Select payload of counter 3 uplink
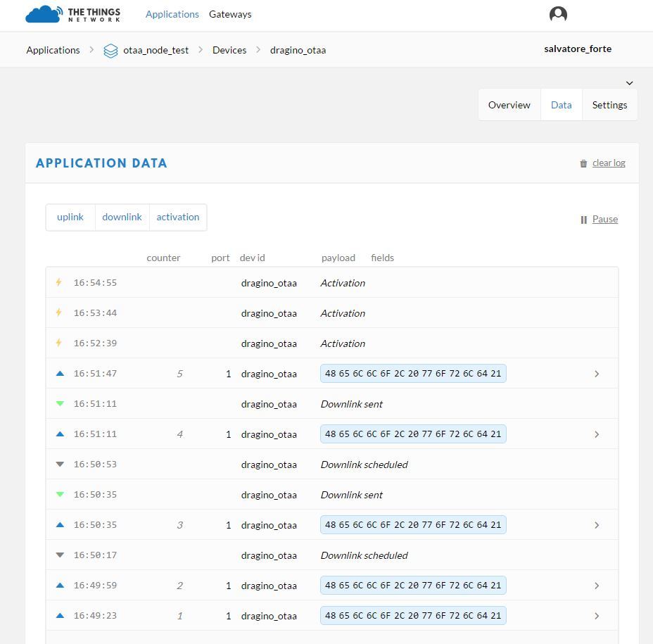Screen dimensions: 653x644 pyautogui.click(x=413, y=525)
